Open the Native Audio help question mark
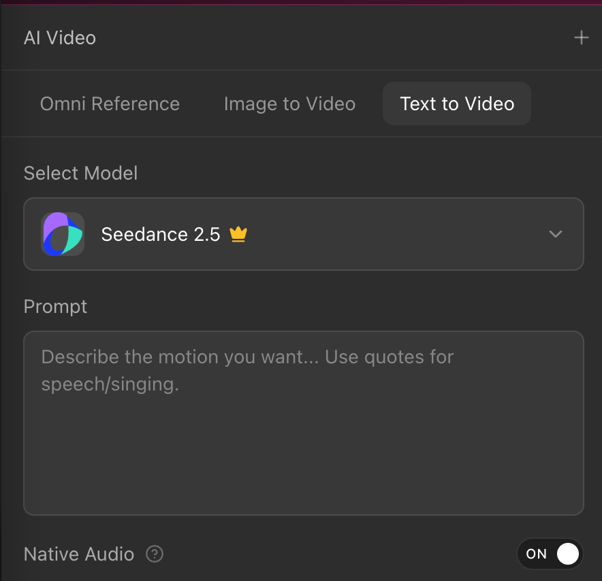 click(x=155, y=554)
